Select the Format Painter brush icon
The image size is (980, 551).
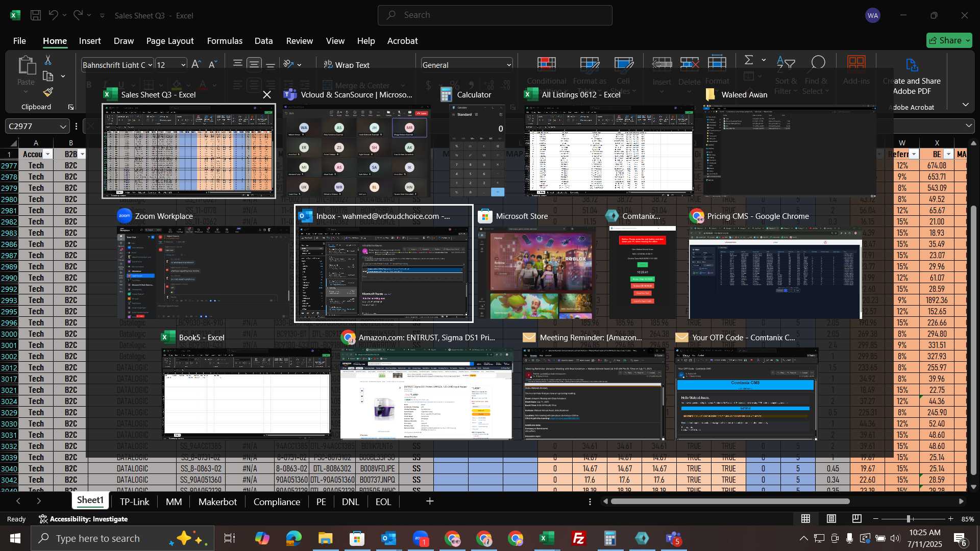click(x=48, y=92)
